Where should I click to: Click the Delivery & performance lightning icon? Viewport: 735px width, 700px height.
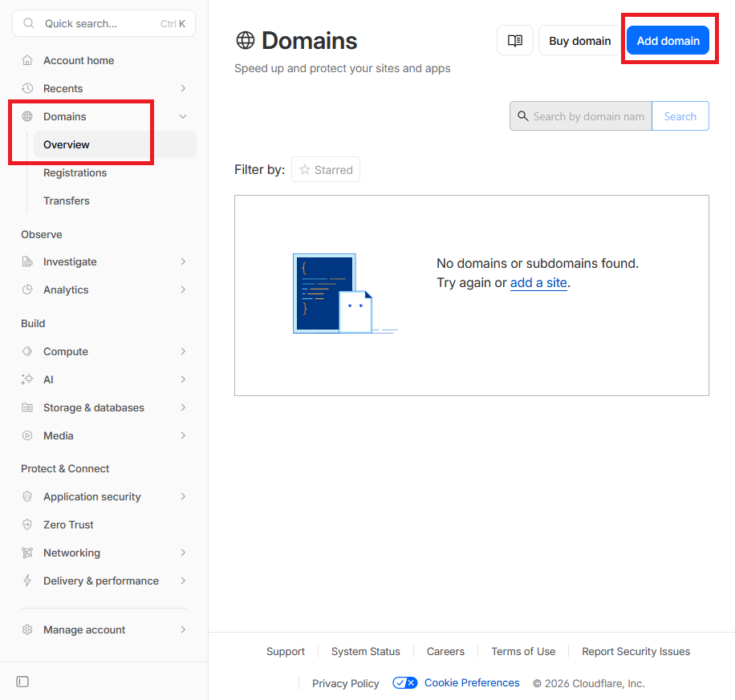coord(27,581)
